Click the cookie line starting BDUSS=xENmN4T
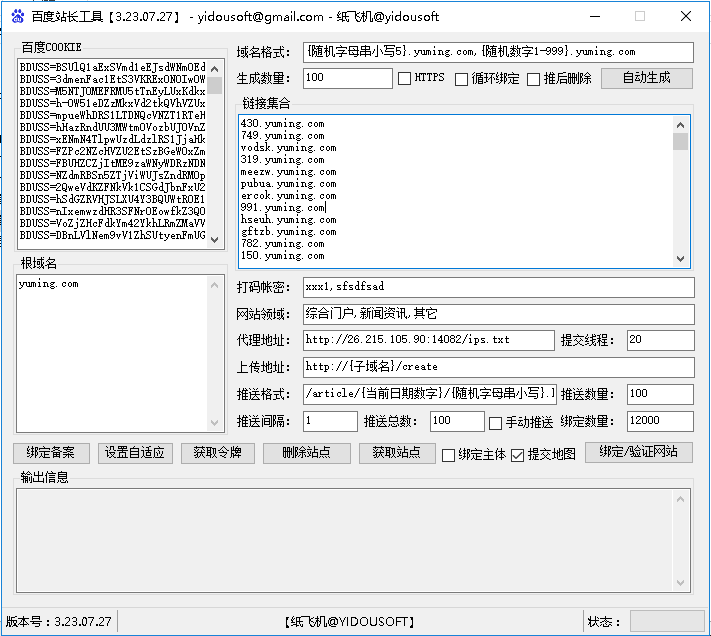Screen dimensions: 711x636 coord(112,139)
